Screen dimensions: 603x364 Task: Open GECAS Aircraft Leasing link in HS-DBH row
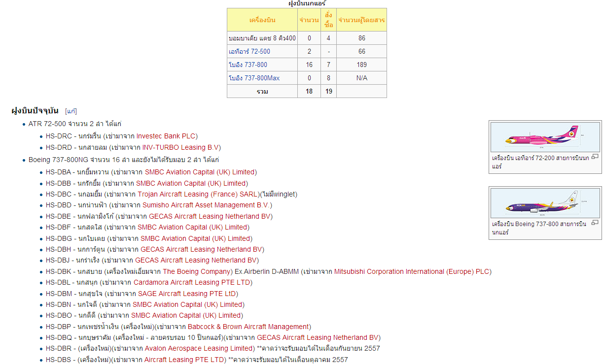coord(201,249)
